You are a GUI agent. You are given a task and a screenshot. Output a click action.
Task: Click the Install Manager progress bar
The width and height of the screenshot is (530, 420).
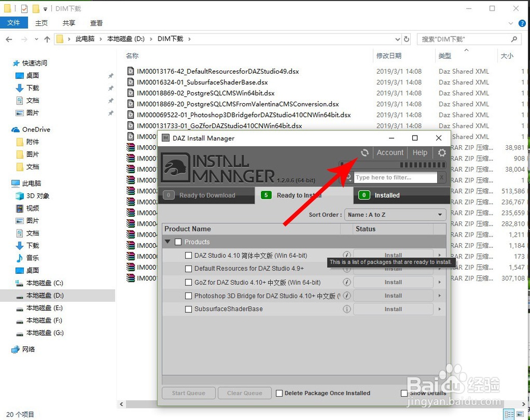(x=392, y=165)
